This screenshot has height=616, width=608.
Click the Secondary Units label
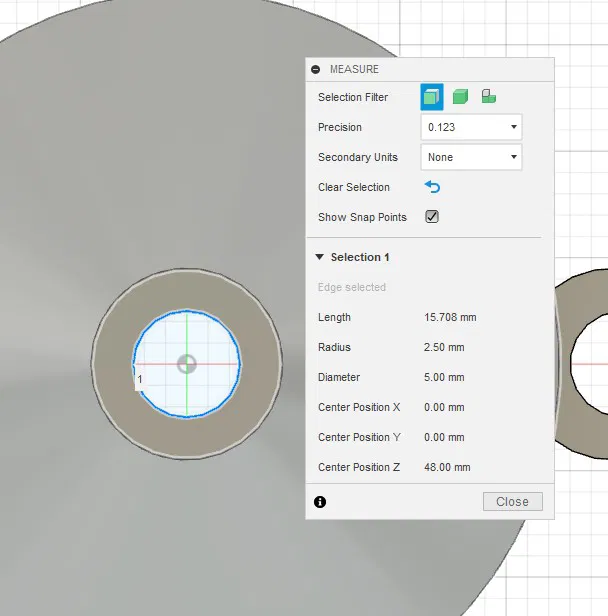[x=358, y=157]
